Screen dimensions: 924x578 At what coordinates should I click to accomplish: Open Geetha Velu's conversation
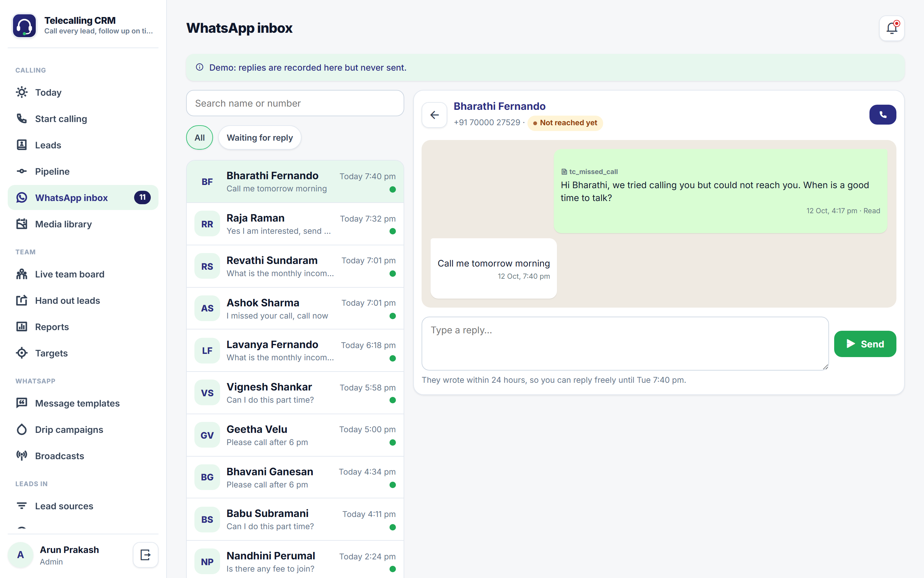pyautogui.click(x=295, y=435)
